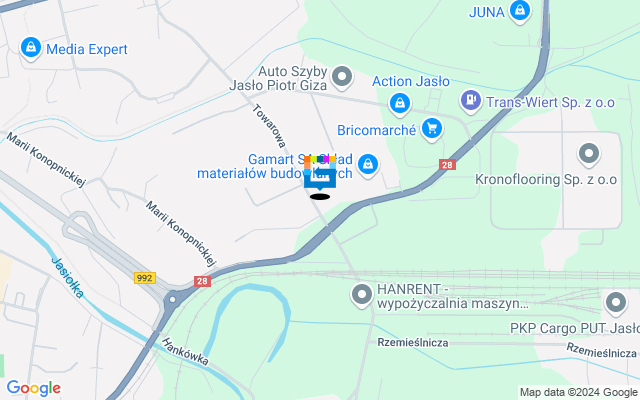Open the Map data ©2024 Google notice
Image resolution: width=640 pixels, height=400 pixels.
[578, 393]
